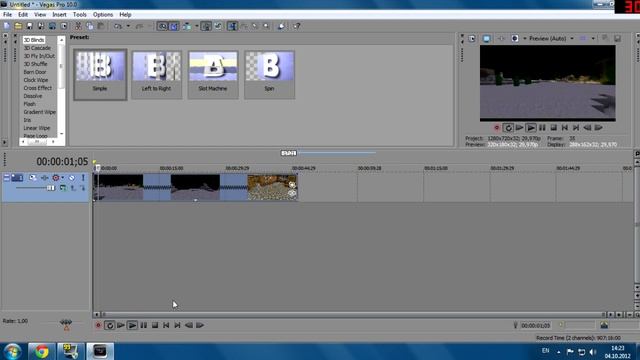Click the Copy icon in toolbar
This screenshot has height=360, width=640.
pos(89,26)
